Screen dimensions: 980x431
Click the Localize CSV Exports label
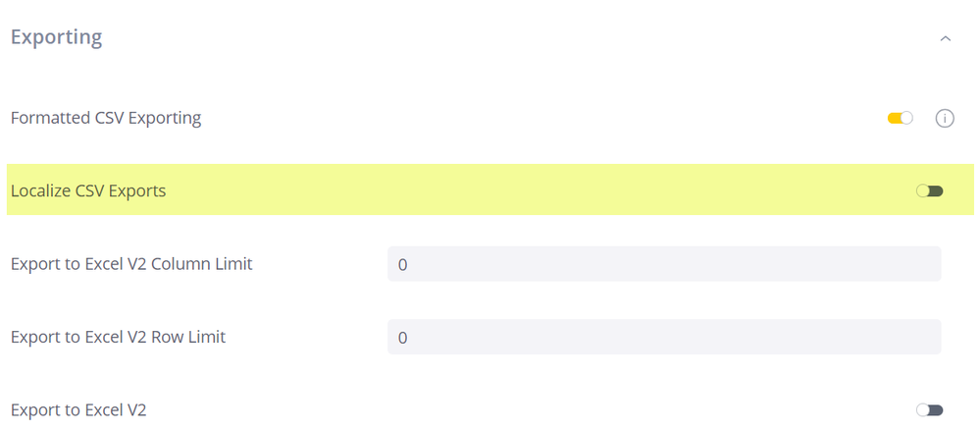pos(88,190)
